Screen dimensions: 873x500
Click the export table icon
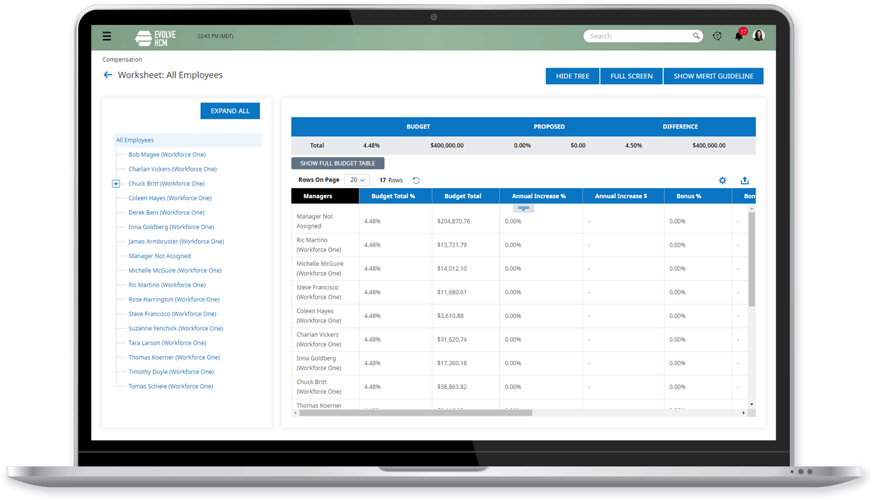coord(745,180)
